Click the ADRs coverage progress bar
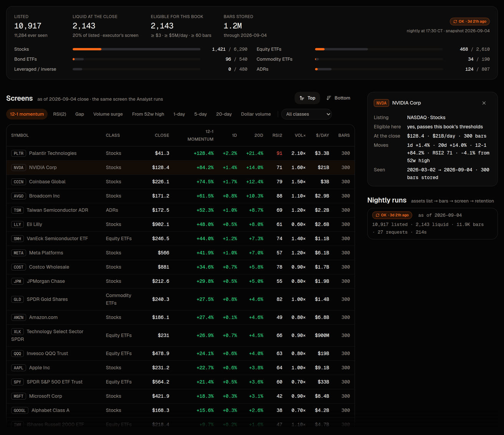Viewport: 504px width, 435px height. [x=379, y=69]
